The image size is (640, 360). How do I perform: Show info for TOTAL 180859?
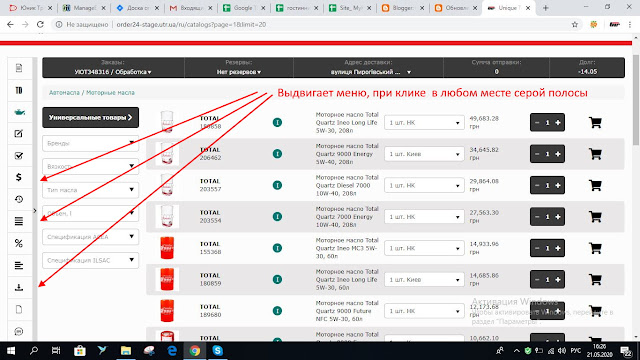(x=277, y=280)
